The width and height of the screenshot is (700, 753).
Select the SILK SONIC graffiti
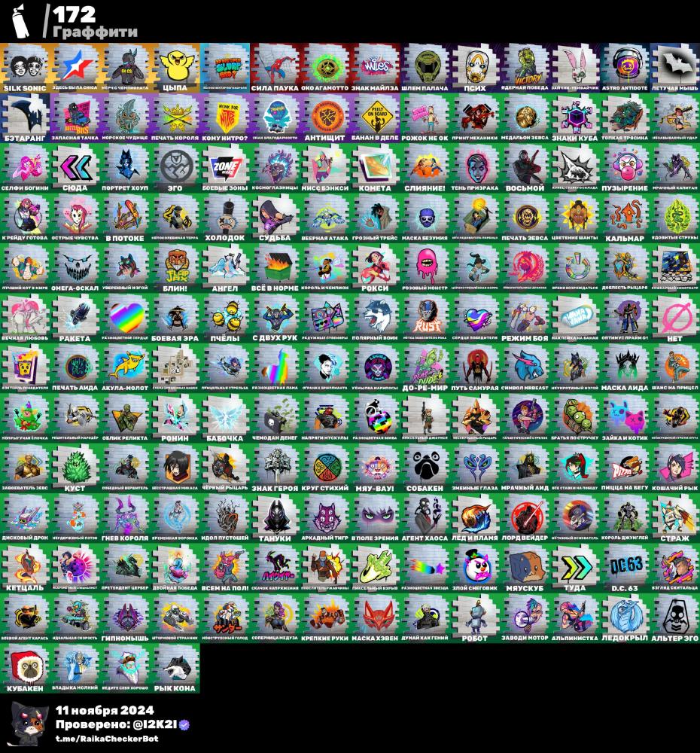click(x=25, y=66)
